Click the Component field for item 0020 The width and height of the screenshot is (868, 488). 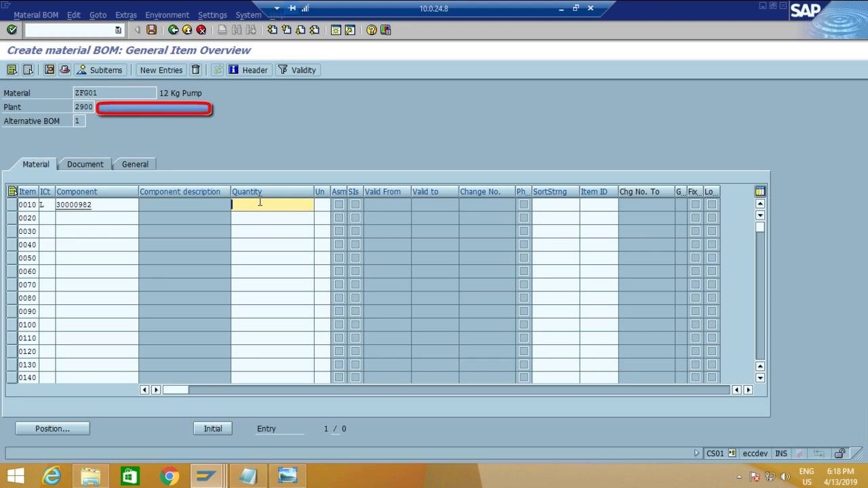click(x=97, y=218)
